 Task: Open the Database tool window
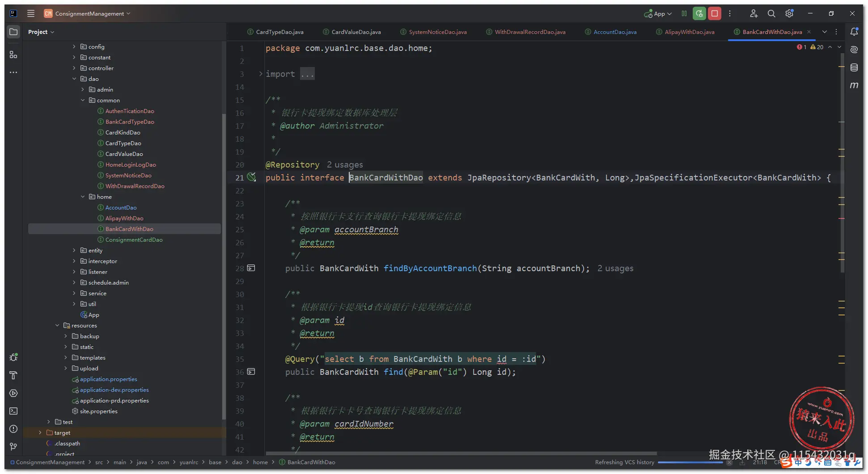tap(854, 67)
